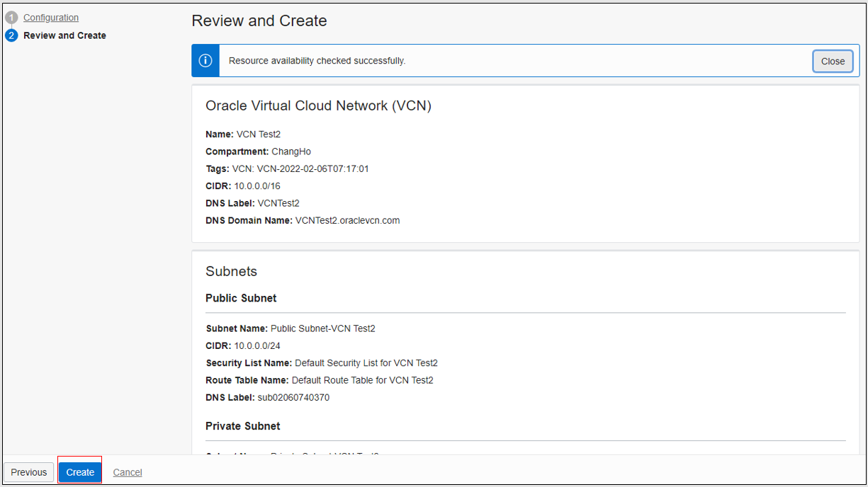Image resolution: width=868 pixels, height=487 pixels.
Task: Click the subnet CIDR '10.0.0.0/24'
Action: [x=257, y=346]
